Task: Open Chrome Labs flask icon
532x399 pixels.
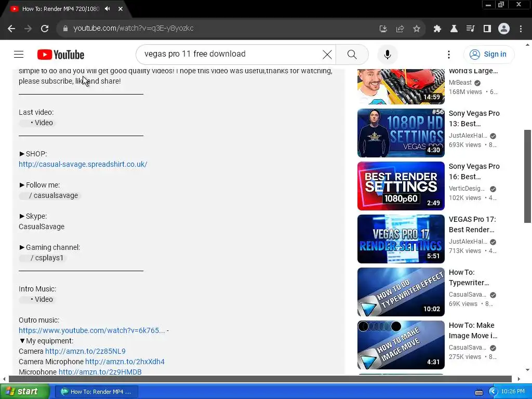Action: (x=454, y=29)
